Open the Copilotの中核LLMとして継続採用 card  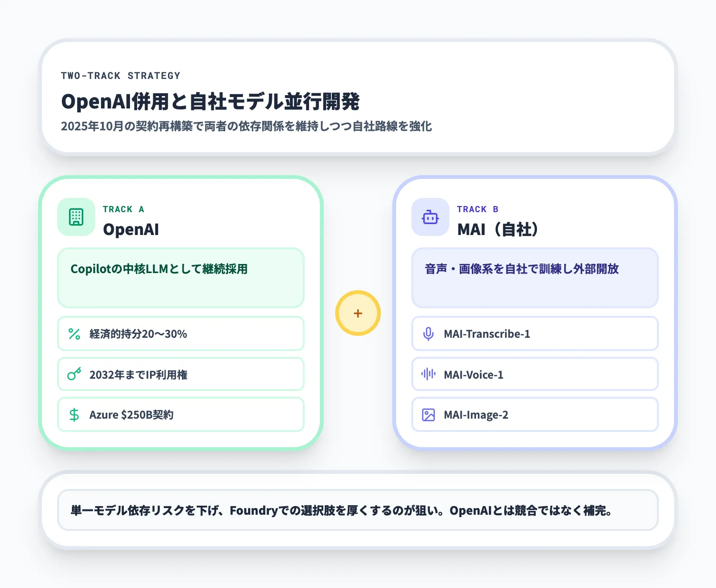coord(180,278)
